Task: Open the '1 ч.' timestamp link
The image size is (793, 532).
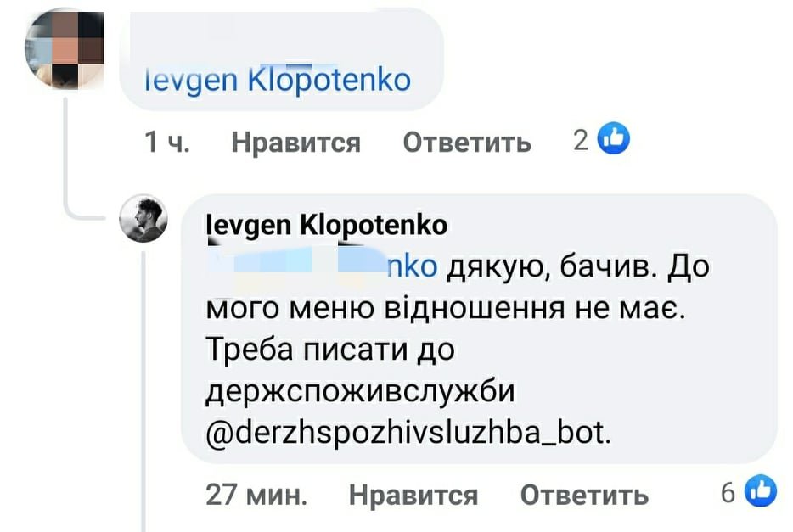Action: click(166, 142)
